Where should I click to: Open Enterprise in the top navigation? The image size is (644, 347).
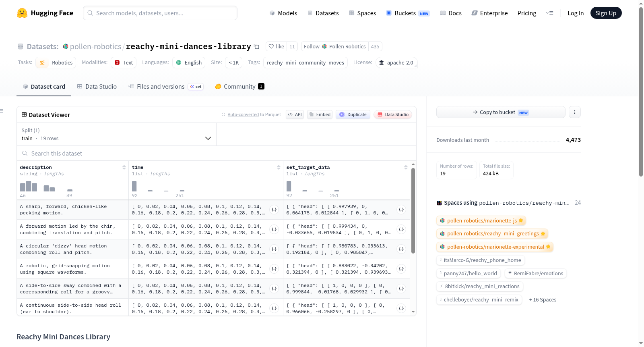(x=490, y=13)
